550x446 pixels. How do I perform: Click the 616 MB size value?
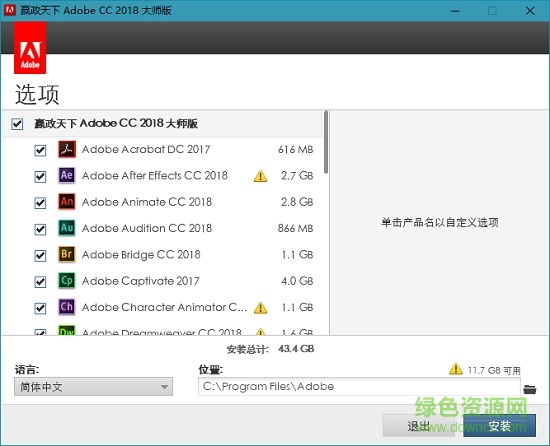click(295, 150)
